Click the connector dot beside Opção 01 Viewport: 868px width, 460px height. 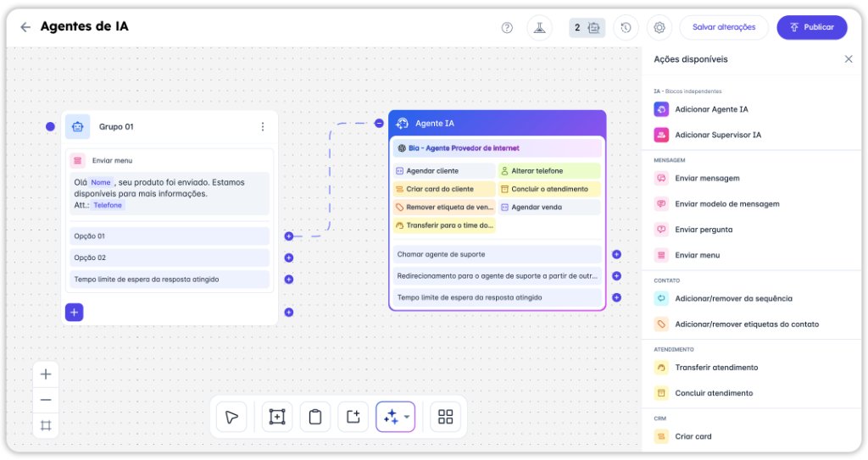coord(289,236)
